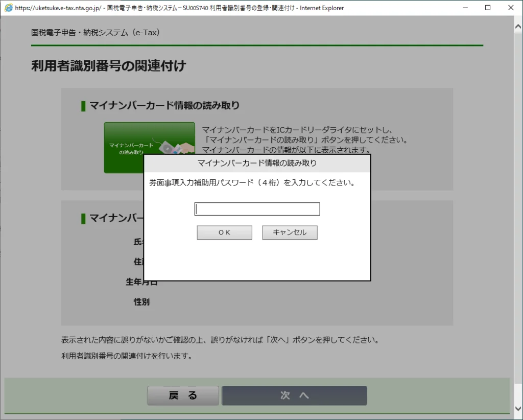Click the キャンセル button in the dialog
Viewport: 523px width, 420px height.
pyautogui.click(x=290, y=232)
